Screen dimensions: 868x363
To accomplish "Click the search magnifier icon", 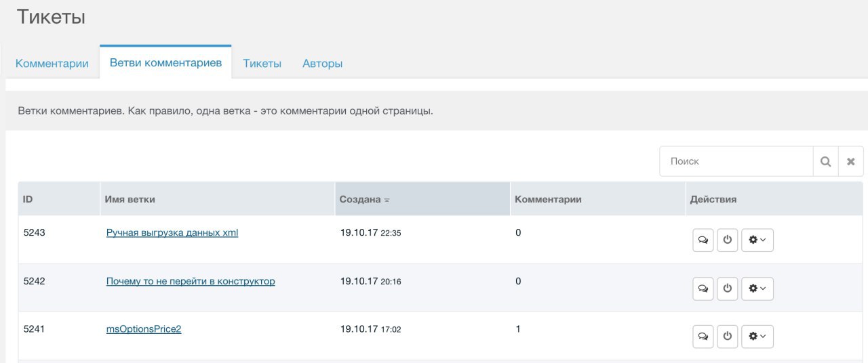I will pyautogui.click(x=825, y=161).
